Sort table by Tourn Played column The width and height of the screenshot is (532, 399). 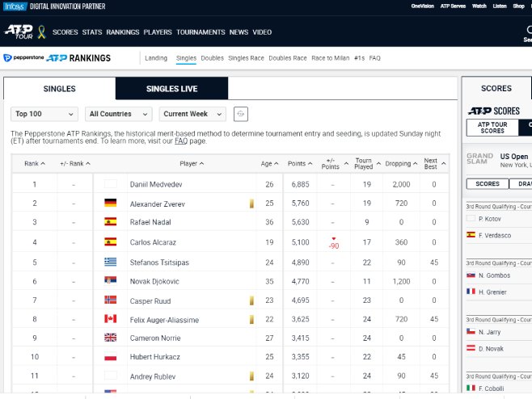click(x=367, y=163)
